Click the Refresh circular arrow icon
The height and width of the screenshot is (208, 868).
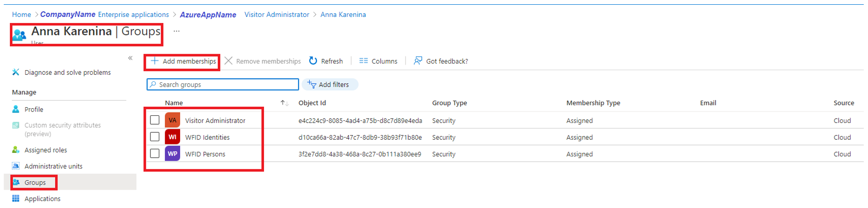pyautogui.click(x=313, y=61)
